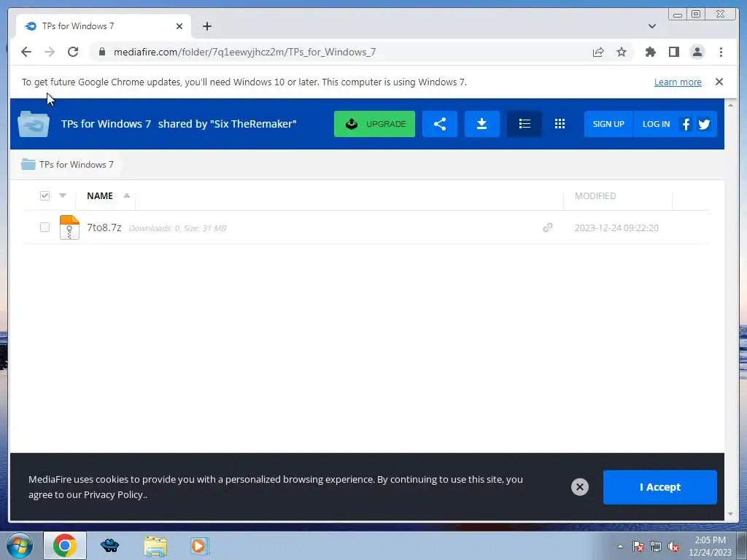Click the download folder arrow button
Screen dimensions: 747x560
pos(481,124)
